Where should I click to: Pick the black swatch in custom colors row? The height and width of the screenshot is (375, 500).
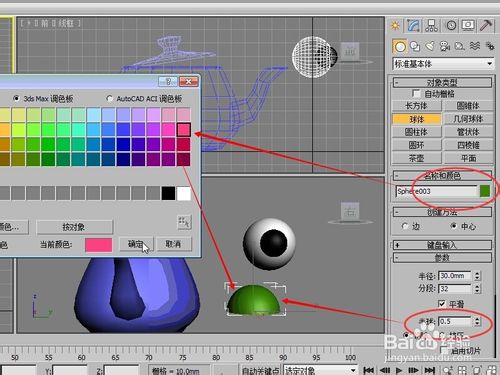[168, 193]
